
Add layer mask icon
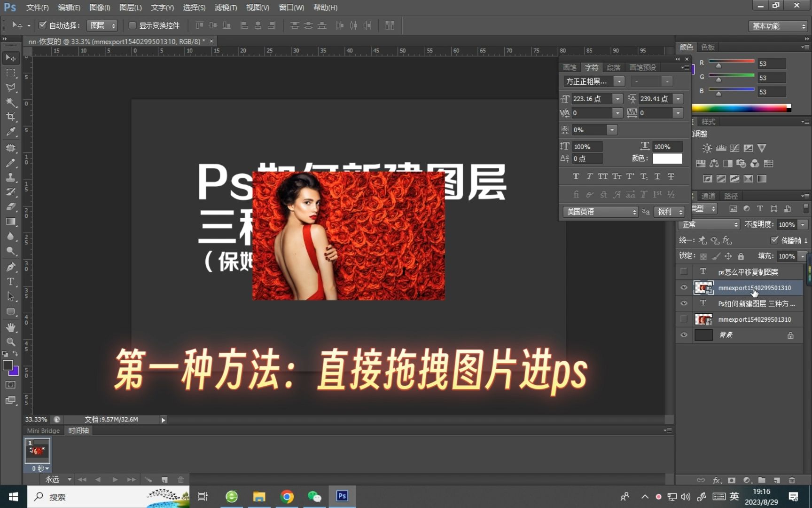coord(732,480)
